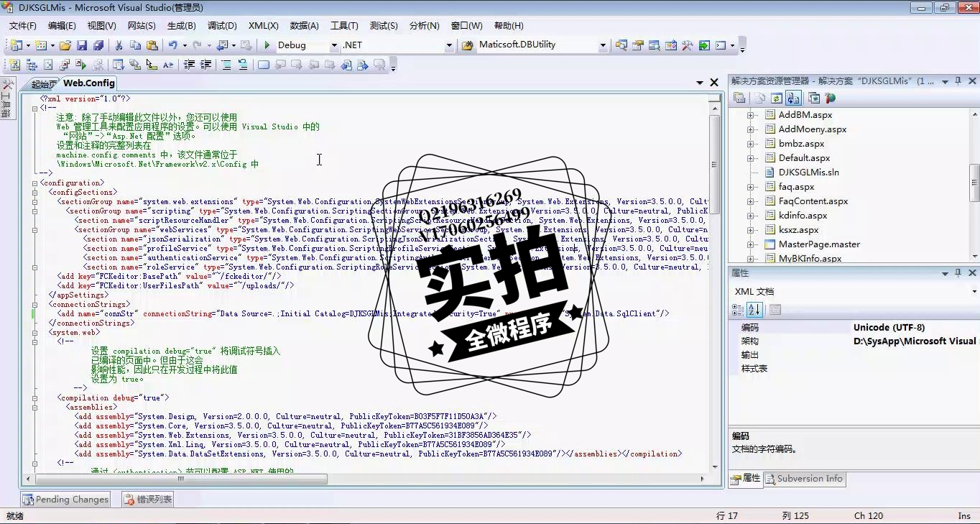The width and height of the screenshot is (980, 524).
Task: Expand the Default.aspx tree node
Action: [750, 158]
